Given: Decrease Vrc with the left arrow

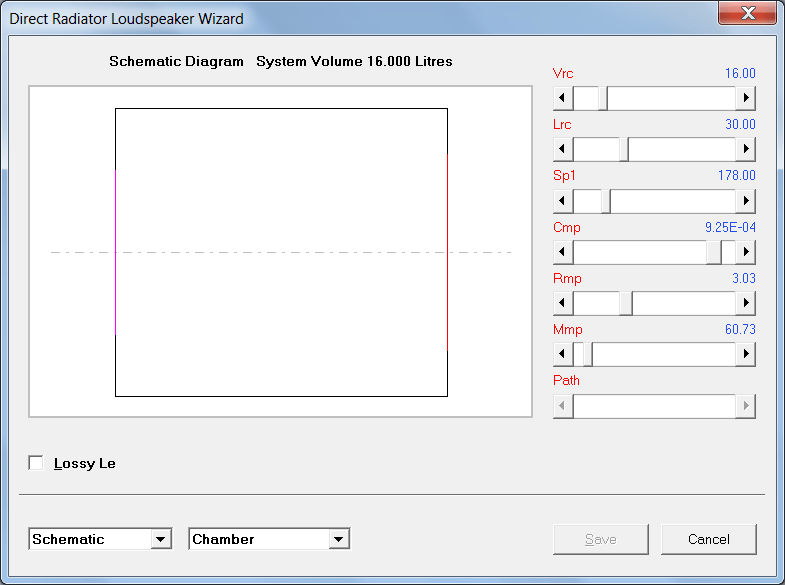Looking at the screenshot, I should (563, 98).
